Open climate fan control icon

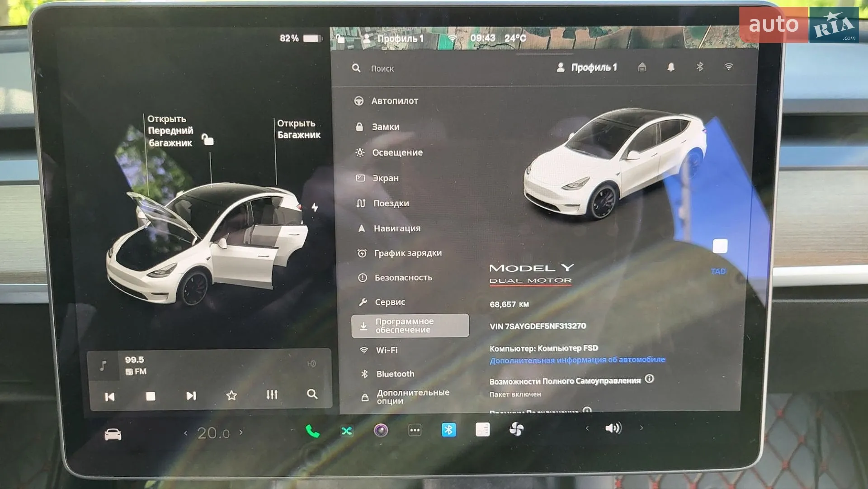[516, 429]
